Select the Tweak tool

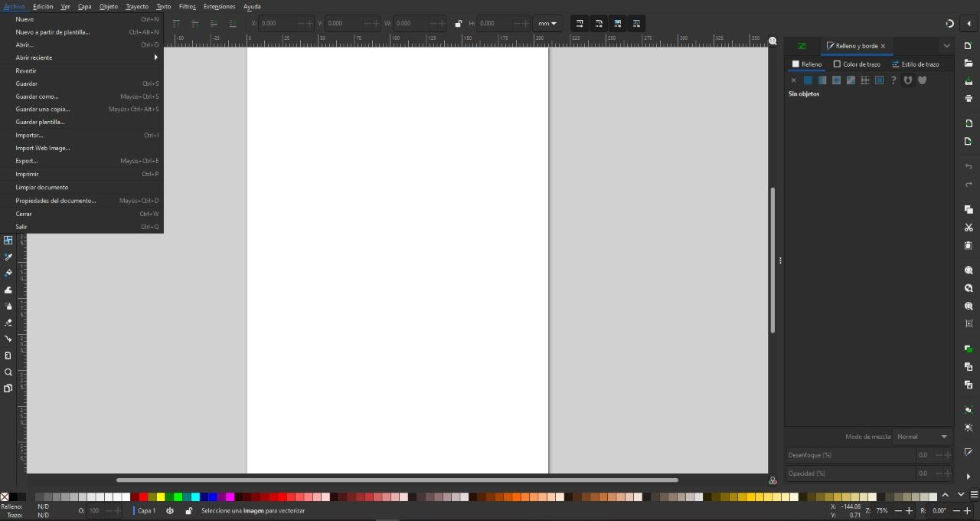[8, 290]
